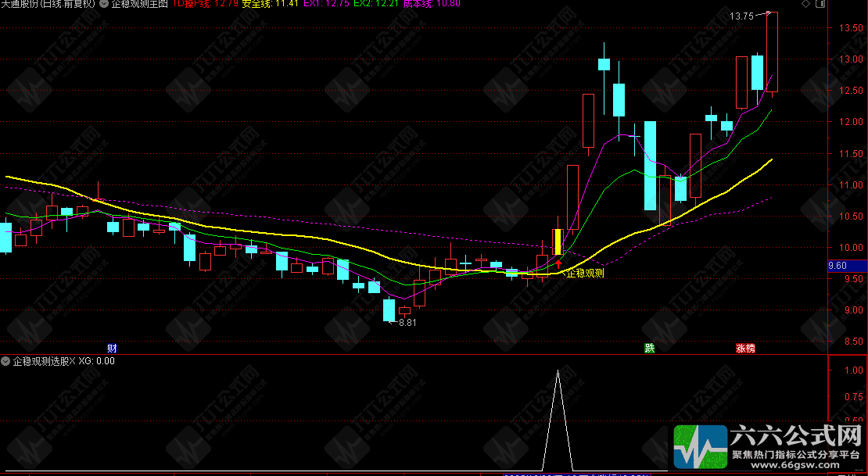Click the red arrow under yellow candle
This screenshot has height=476, width=868.
click(x=558, y=263)
